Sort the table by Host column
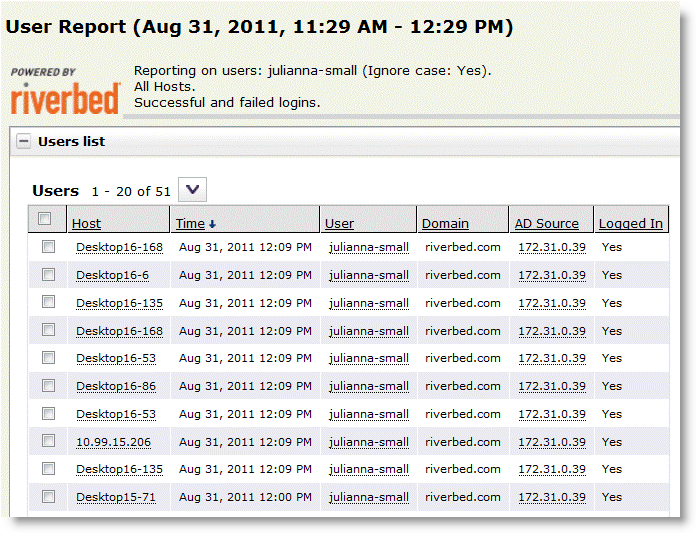Viewport: 696px width, 533px height. pyautogui.click(x=87, y=224)
